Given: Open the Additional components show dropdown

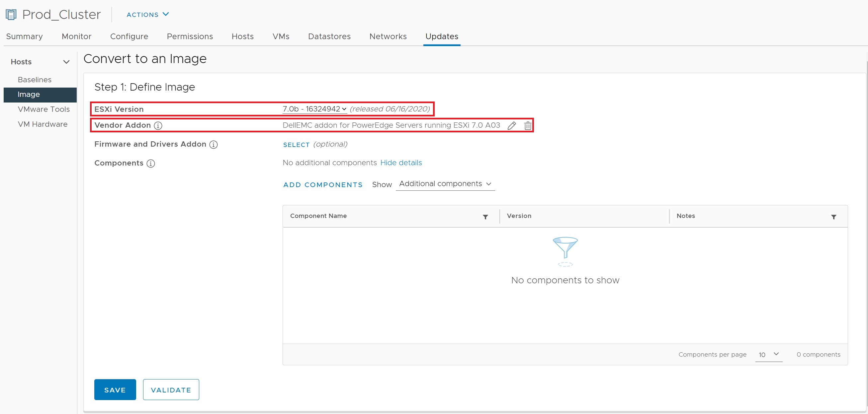Looking at the screenshot, I should coord(445,184).
